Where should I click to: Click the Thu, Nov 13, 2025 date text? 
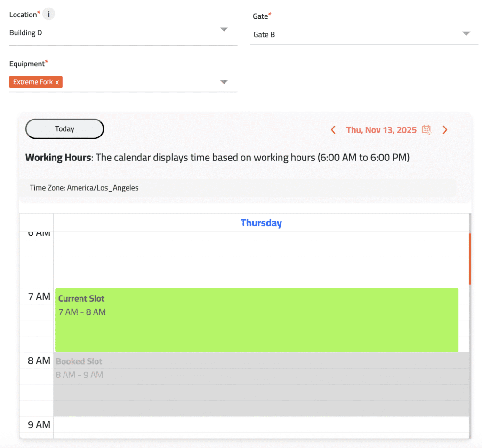click(381, 130)
